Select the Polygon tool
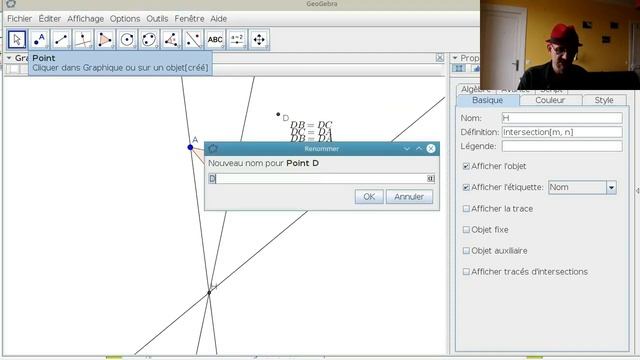The height and width of the screenshot is (360, 640). pyautogui.click(x=105, y=40)
